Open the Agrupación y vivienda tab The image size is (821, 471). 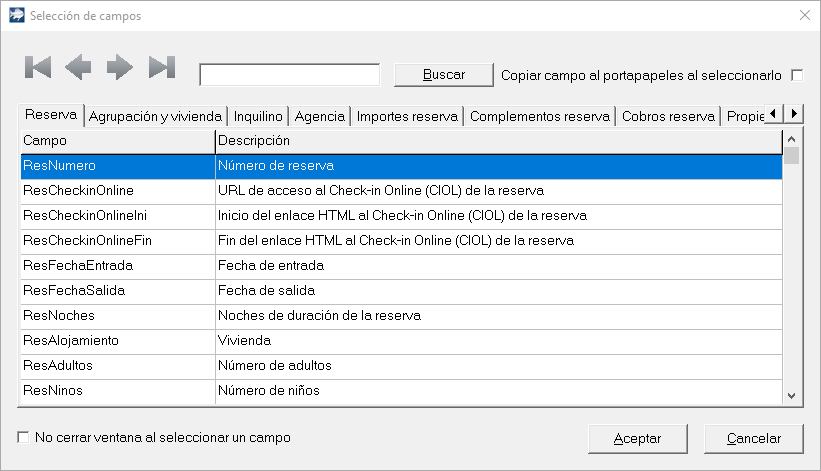(155, 116)
